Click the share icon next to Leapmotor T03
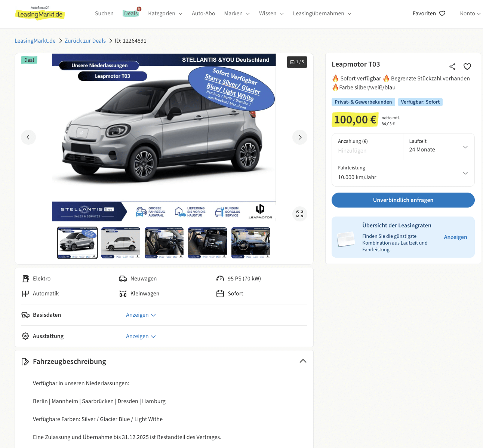Screen dimensions: 483x448 (x=452, y=67)
